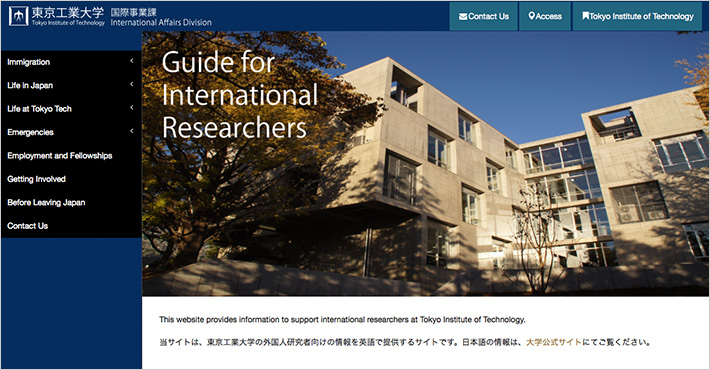Click the 東京工業大学 header title text

coord(68,13)
